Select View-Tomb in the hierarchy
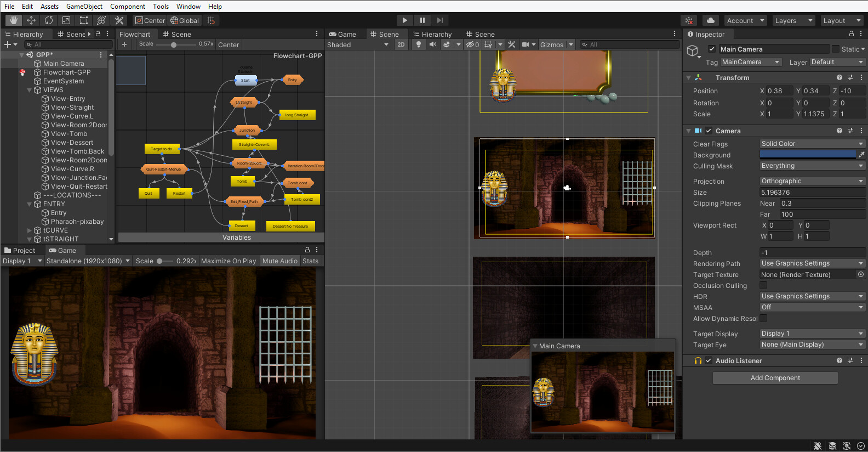 pyautogui.click(x=69, y=134)
